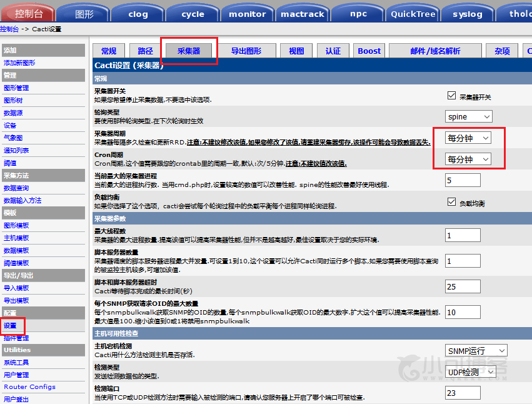The width and height of the screenshot is (532, 404).
Task: Click the 导出模板 sidebar link
Action: 16,300
